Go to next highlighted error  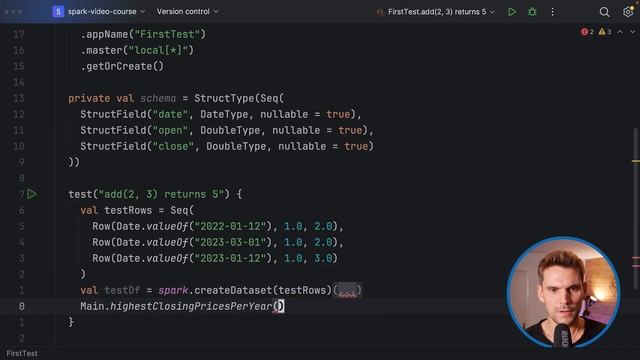(633, 32)
